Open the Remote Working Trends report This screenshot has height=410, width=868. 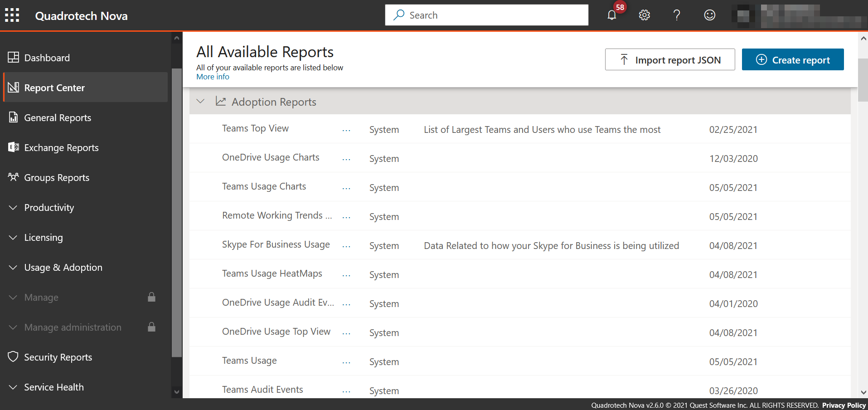pos(277,215)
